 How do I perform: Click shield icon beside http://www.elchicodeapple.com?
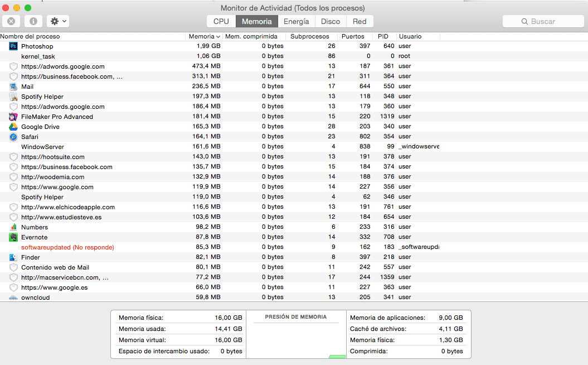(x=13, y=207)
